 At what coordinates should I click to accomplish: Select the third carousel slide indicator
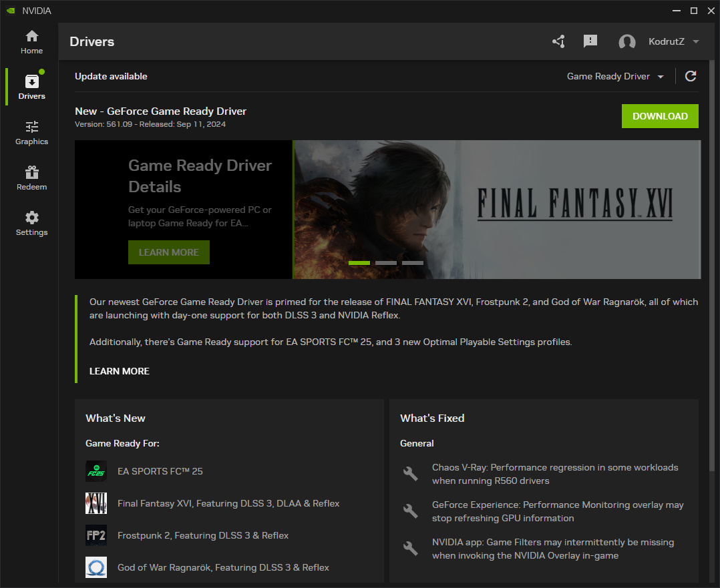click(412, 263)
